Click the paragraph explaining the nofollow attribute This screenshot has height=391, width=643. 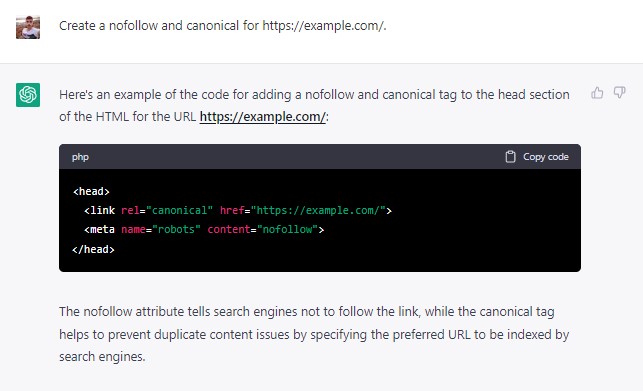[x=314, y=334]
